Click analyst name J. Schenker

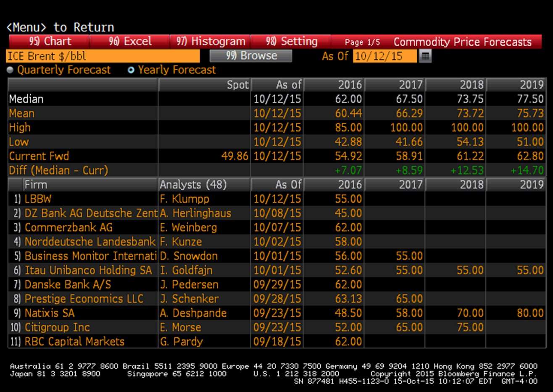[x=189, y=299]
